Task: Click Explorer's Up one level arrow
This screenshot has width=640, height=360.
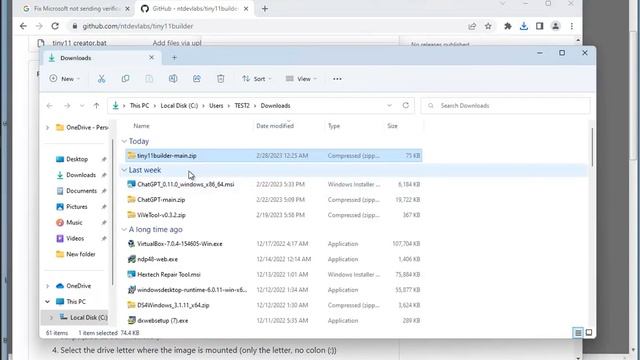Action: click(x=96, y=106)
